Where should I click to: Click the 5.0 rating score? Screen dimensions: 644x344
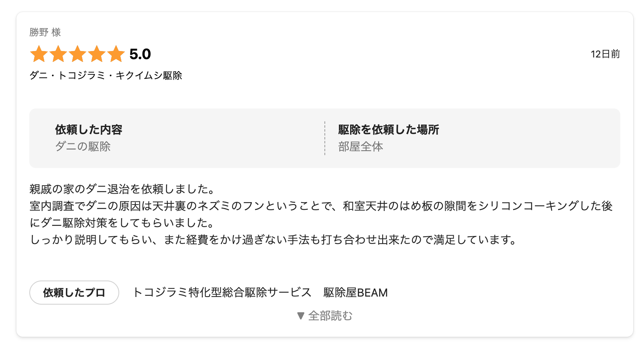point(140,54)
